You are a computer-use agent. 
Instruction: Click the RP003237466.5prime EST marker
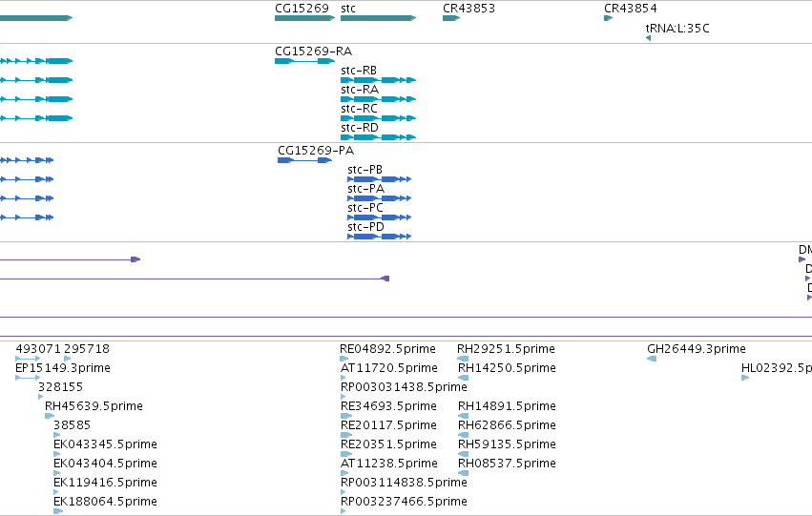click(343, 512)
